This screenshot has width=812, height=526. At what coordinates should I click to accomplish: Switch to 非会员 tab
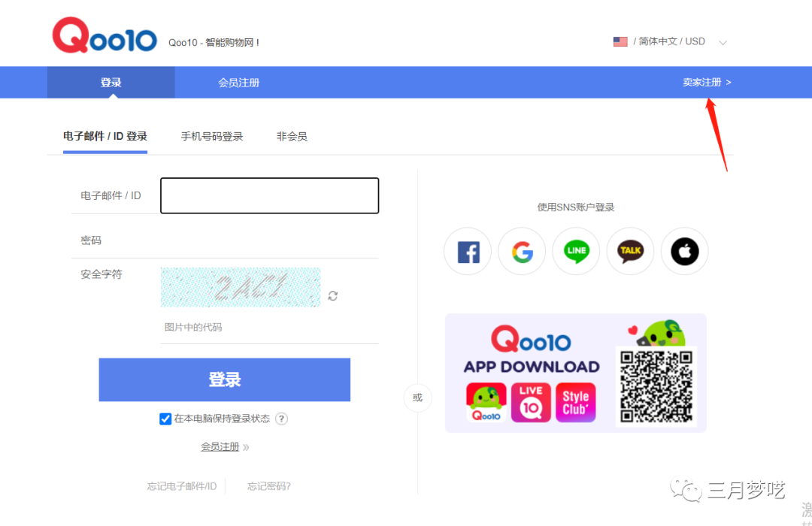pos(292,137)
